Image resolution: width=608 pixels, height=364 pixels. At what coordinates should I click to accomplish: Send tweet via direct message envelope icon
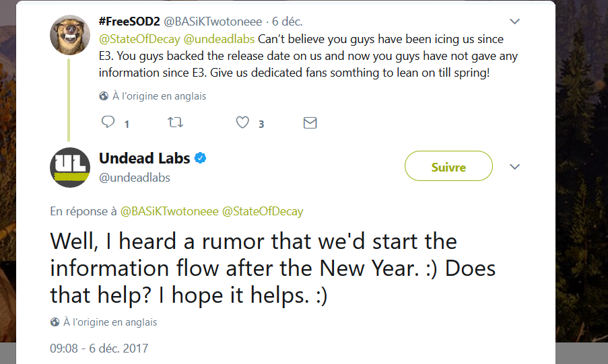coord(310,123)
